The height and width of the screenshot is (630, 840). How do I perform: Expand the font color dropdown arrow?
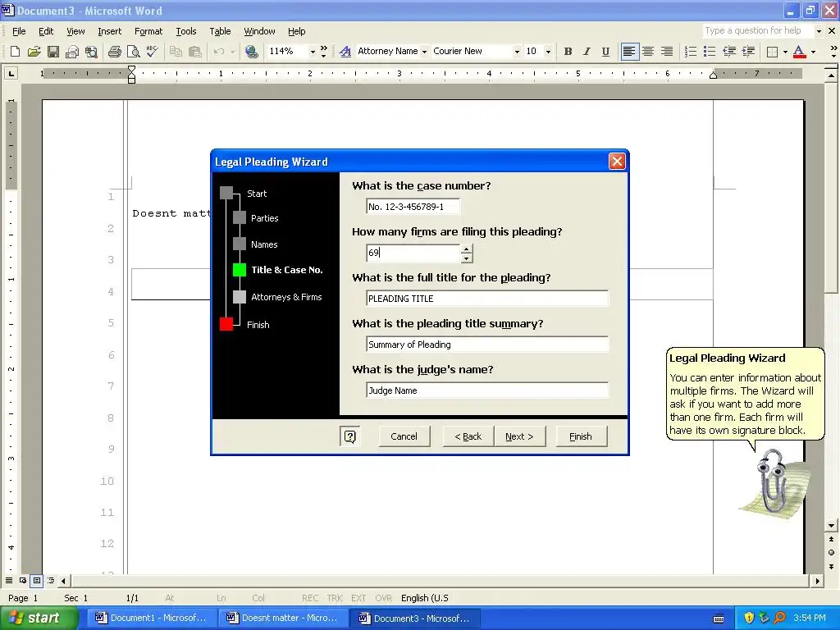[x=813, y=52]
